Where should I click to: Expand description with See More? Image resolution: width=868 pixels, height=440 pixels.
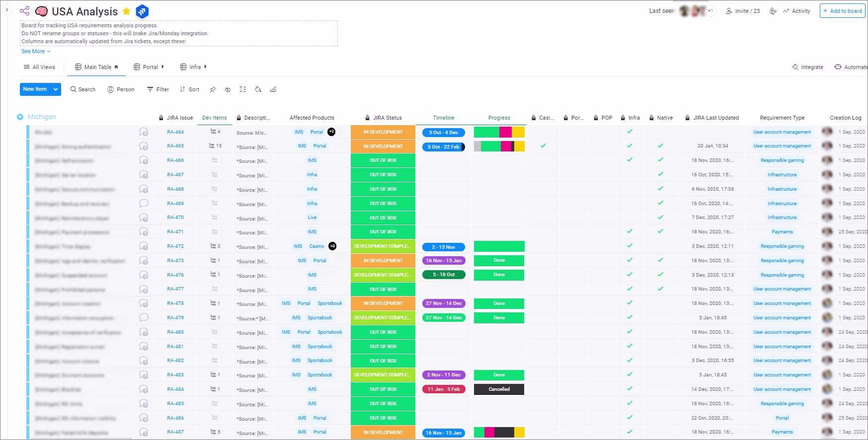pos(36,51)
